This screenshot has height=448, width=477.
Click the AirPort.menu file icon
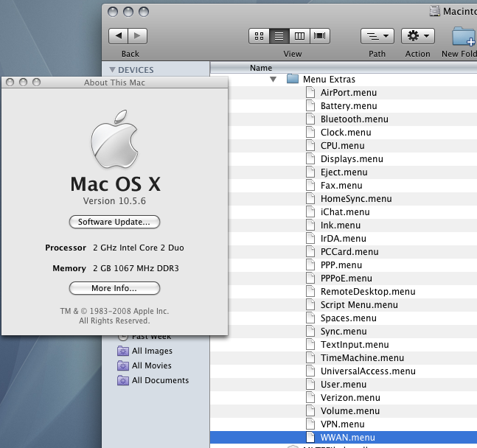[x=310, y=92]
